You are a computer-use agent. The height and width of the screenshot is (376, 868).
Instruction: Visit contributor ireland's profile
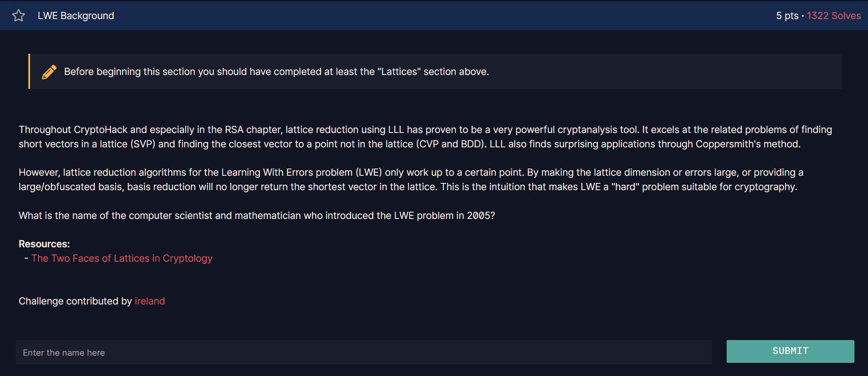[x=150, y=301]
